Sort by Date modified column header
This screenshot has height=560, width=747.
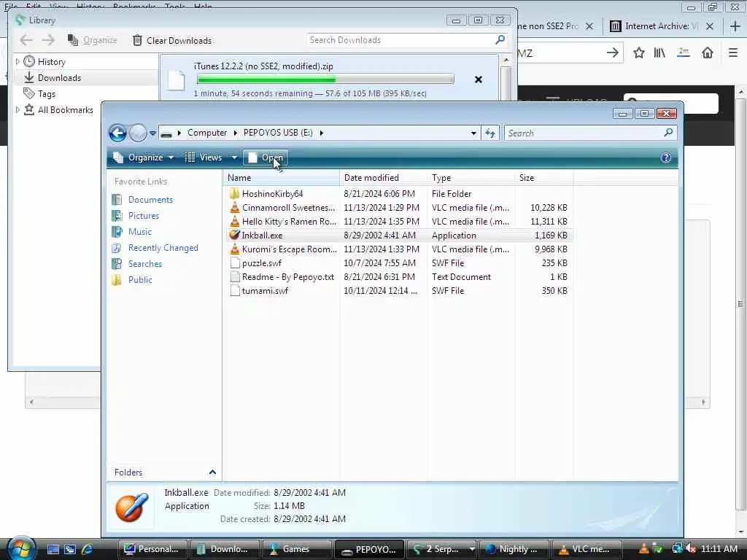tap(384, 178)
